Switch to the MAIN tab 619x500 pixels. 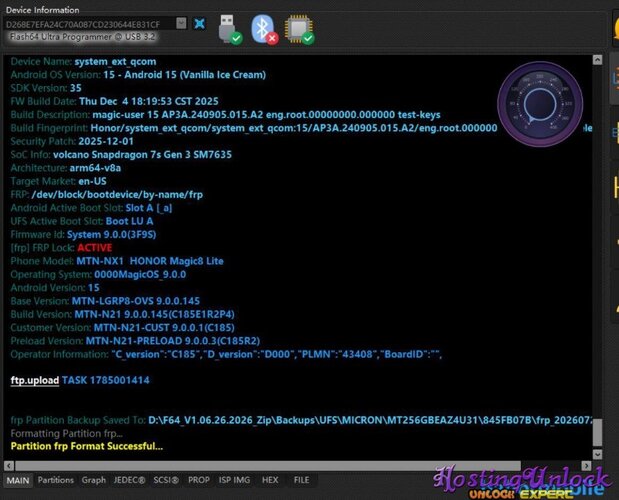(x=18, y=480)
